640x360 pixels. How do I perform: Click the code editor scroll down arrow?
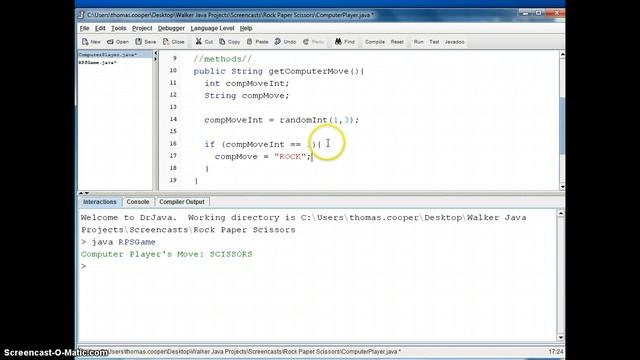[x=562, y=187]
